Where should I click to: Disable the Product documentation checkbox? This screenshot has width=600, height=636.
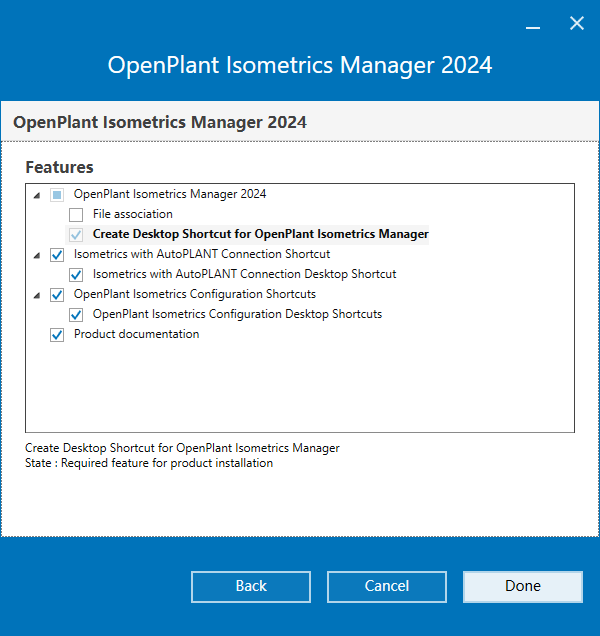[57, 335]
